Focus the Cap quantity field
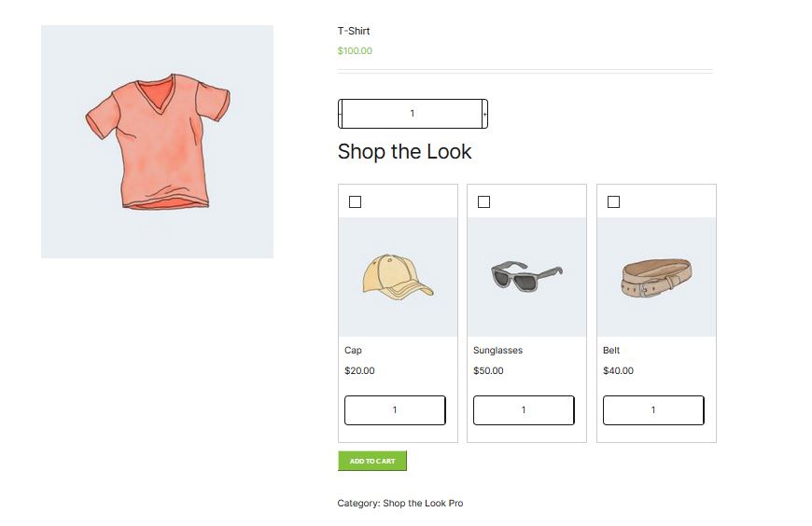 pos(395,410)
